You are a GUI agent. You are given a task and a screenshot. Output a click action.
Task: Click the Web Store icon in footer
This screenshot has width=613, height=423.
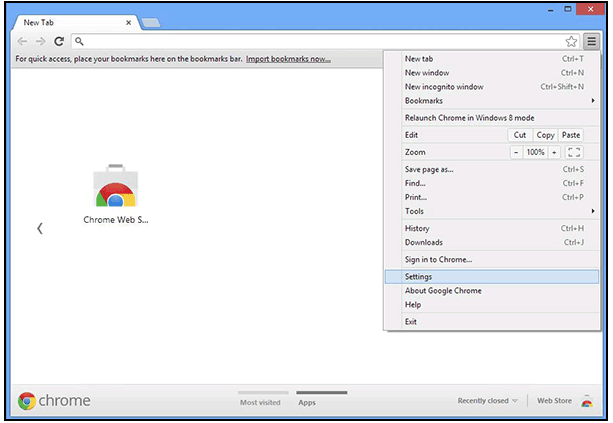pyautogui.click(x=586, y=401)
